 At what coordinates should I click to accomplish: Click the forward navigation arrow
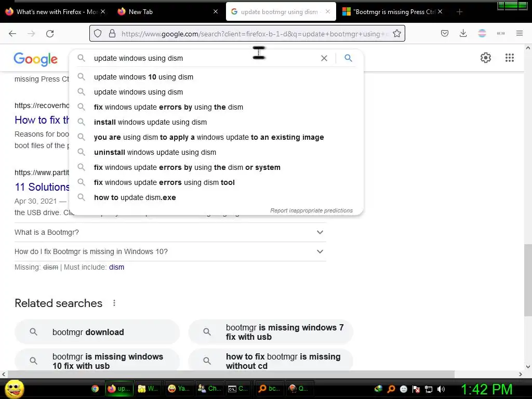click(31, 33)
